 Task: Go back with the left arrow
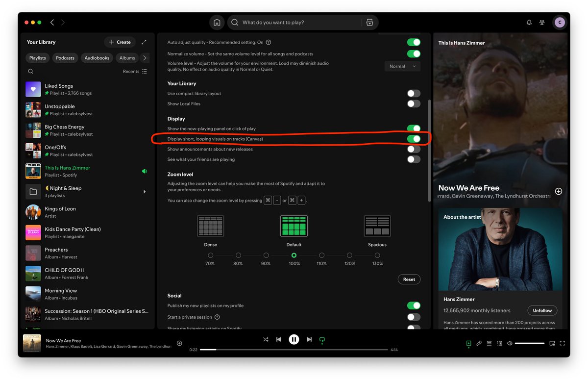pyautogui.click(x=52, y=23)
